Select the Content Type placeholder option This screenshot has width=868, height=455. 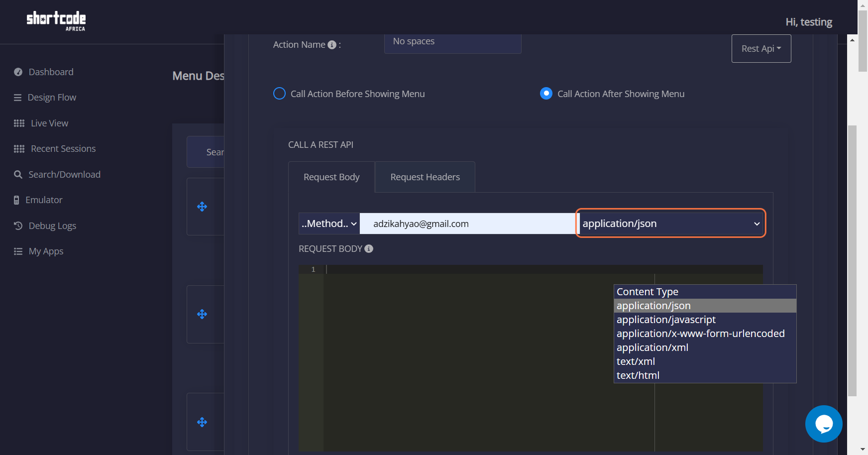tap(705, 292)
